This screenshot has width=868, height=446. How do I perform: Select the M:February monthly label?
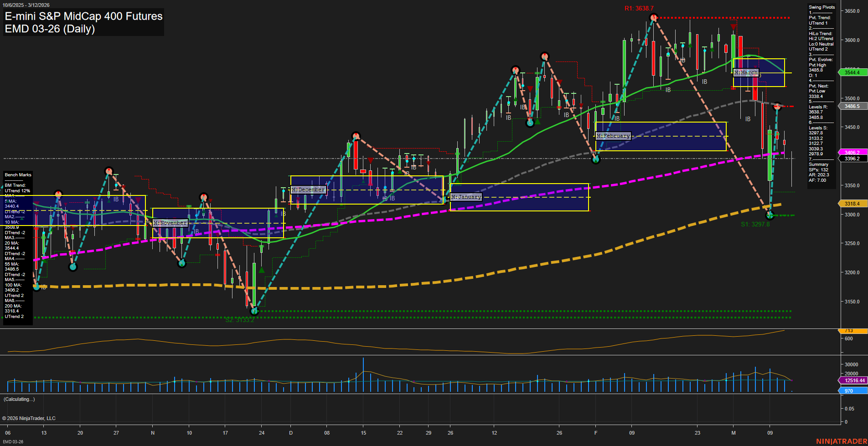point(613,136)
